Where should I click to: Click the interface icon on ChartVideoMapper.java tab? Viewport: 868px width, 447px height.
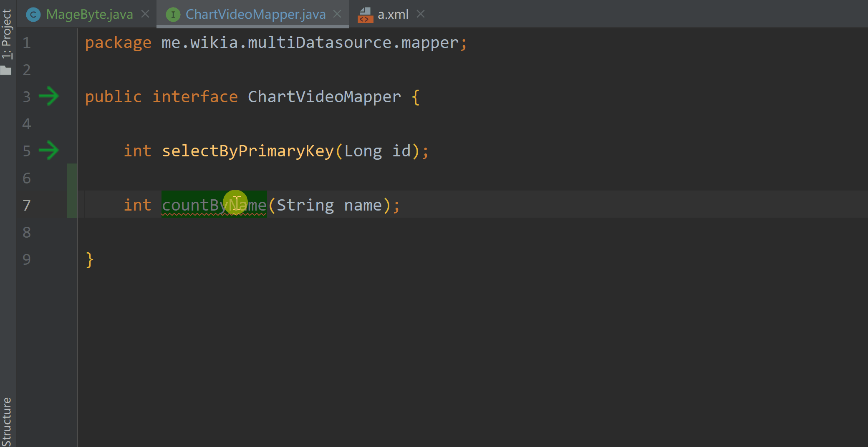(173, 14)
